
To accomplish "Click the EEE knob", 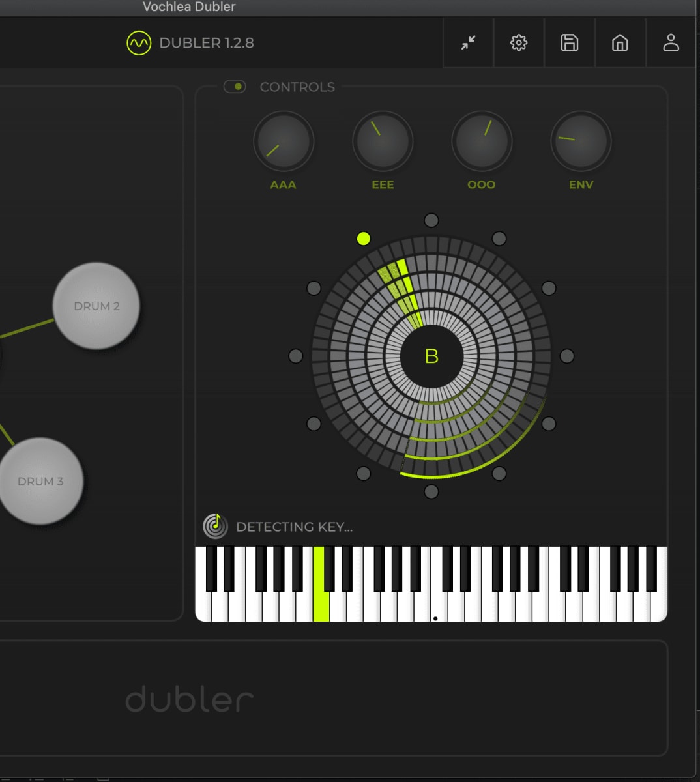I will [383, 141].
